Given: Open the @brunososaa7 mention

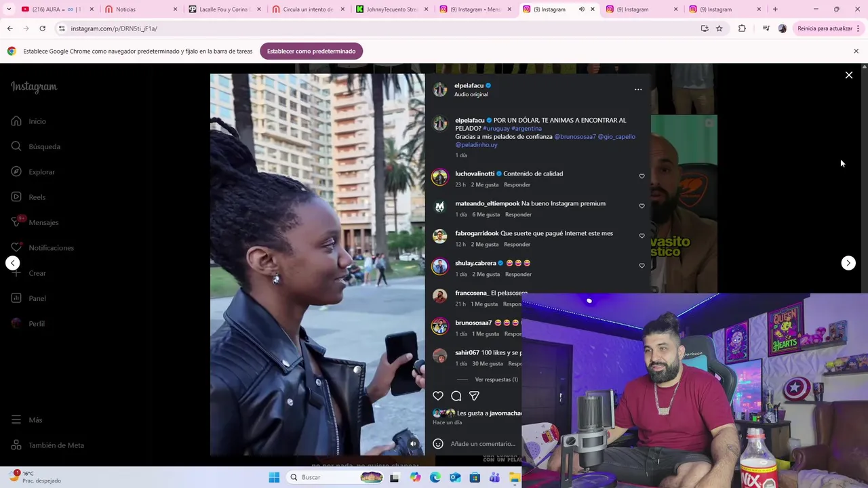Looking at the screenshot, I should pyautogui.click(x=575, y=136).
